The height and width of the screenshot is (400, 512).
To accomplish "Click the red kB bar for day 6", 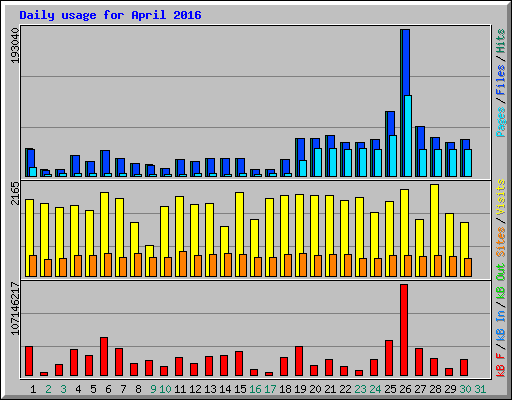I will (x=104, y=357).
